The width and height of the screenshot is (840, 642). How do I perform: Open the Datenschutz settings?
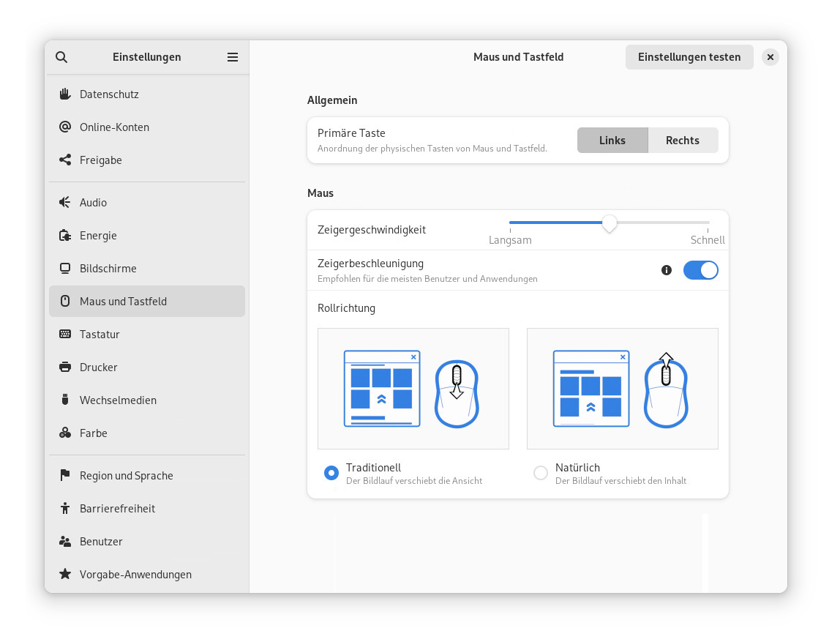point(110,94)
